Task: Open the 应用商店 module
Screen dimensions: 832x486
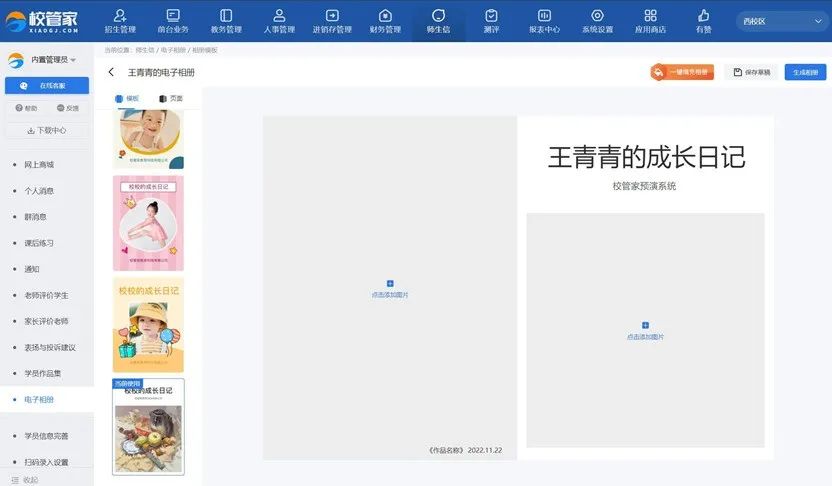Action: click(650, 20)
